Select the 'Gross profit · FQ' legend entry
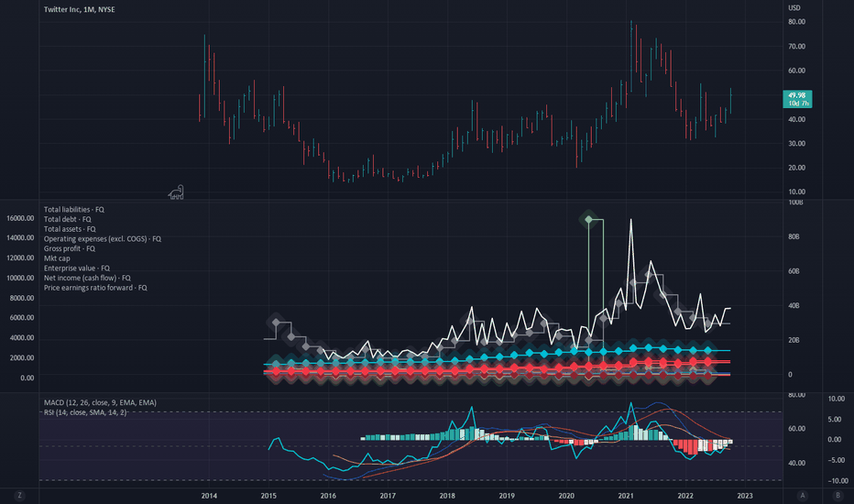This screenshot has width=854, height=504. click(x=69, y=248)
